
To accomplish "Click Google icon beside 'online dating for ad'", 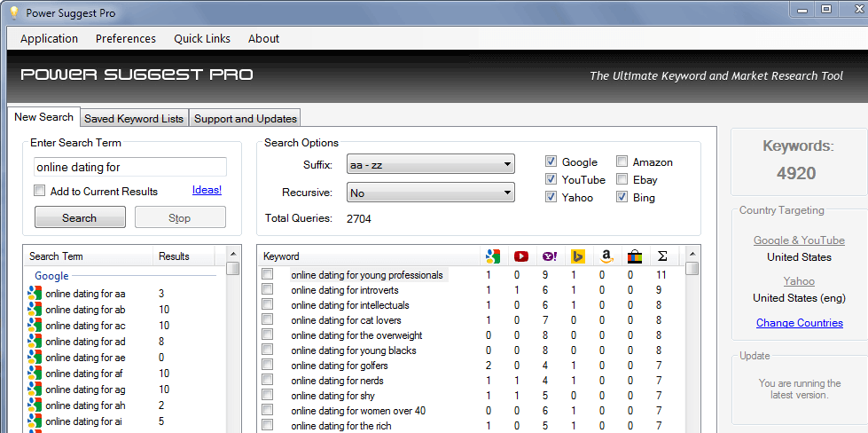I will (x=35, y=342).
